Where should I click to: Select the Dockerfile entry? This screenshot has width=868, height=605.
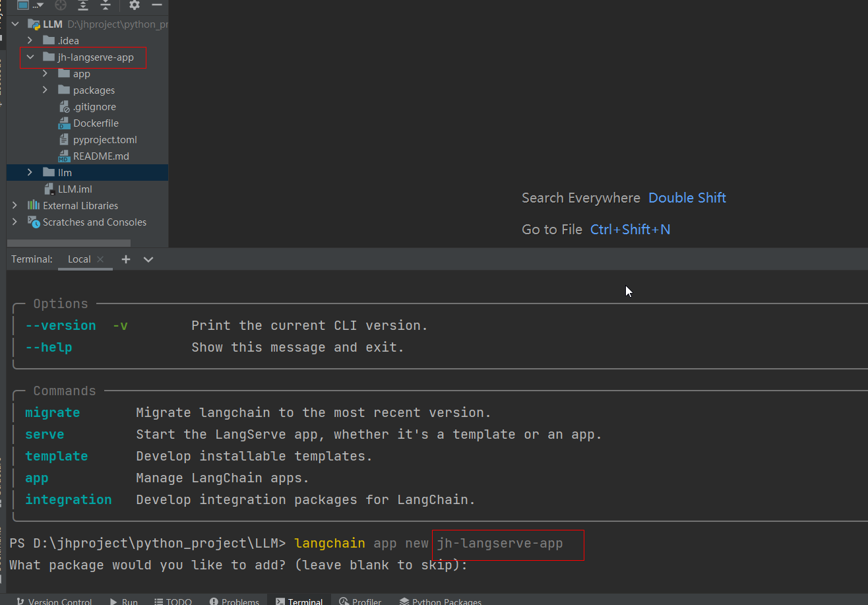pyautogui.click(x=96, y=123)
